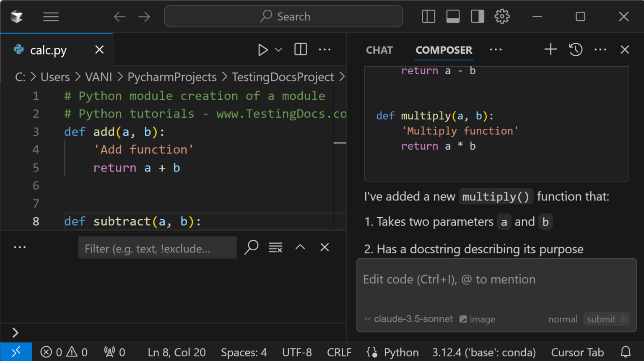Attach an image in composer
This screenshot has width=644, height=361.
click(x=477, y=319)
